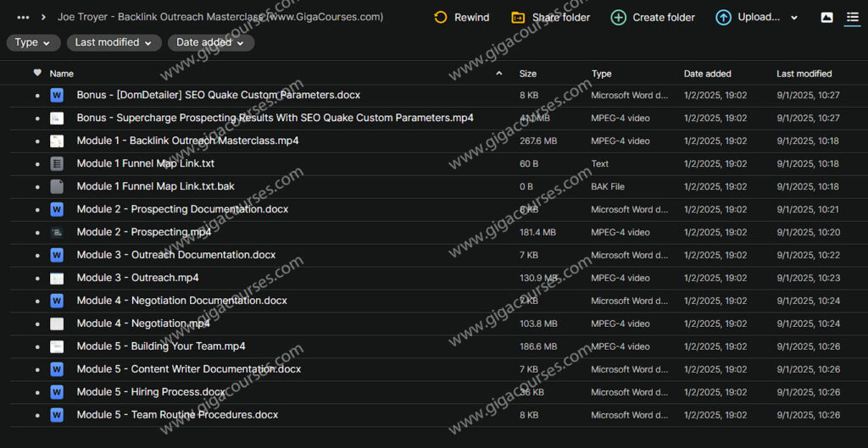The height and width of the screenshot is (448, 868).
Task: Select Module 2 - Prospecting.mp4 name
Action: point(144,232)
